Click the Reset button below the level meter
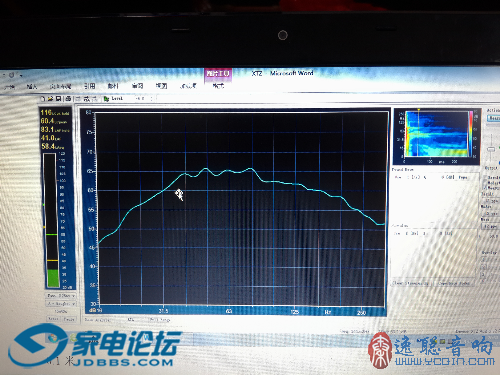500x375 pixels. (53, 319)
